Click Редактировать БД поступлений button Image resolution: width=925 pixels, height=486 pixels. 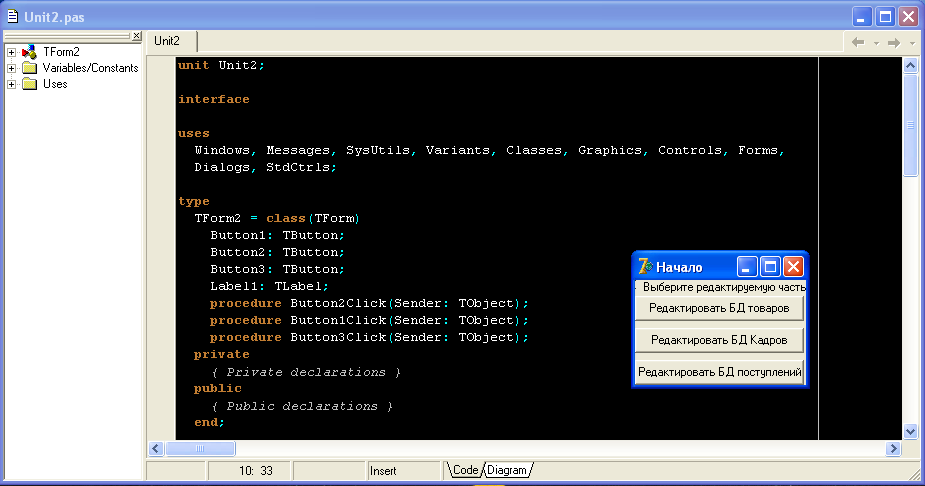[x=719, y=372]
